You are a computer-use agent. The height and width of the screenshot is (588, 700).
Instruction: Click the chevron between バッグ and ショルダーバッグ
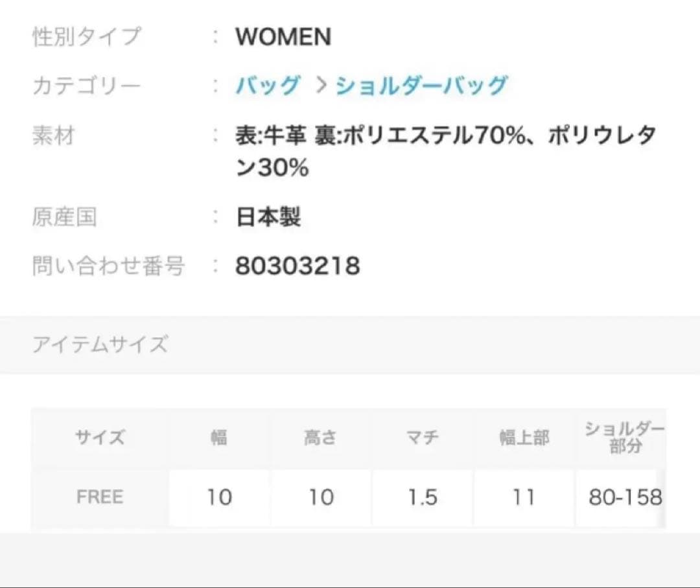(x=320, y=86)
